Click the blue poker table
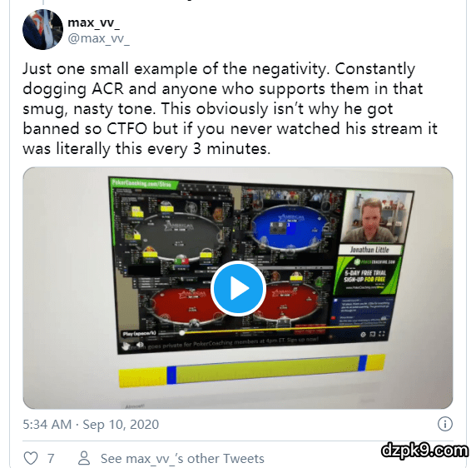 290,228
